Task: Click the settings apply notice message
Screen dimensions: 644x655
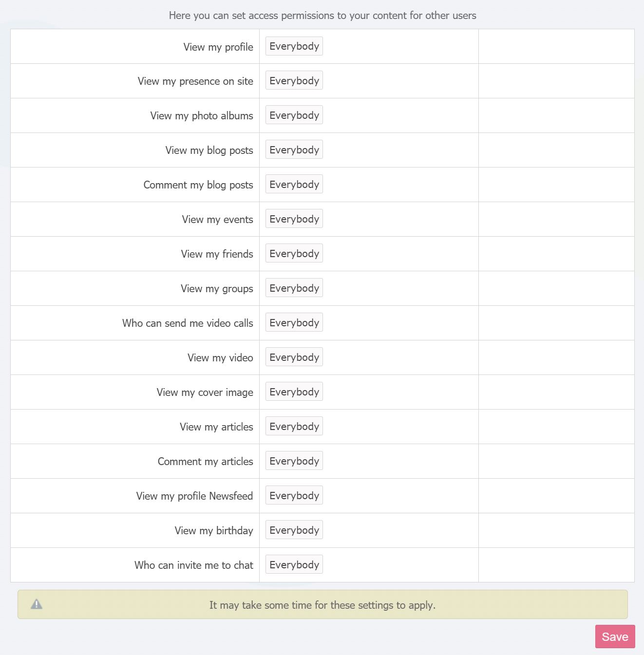Action: [x=322, y=605]
